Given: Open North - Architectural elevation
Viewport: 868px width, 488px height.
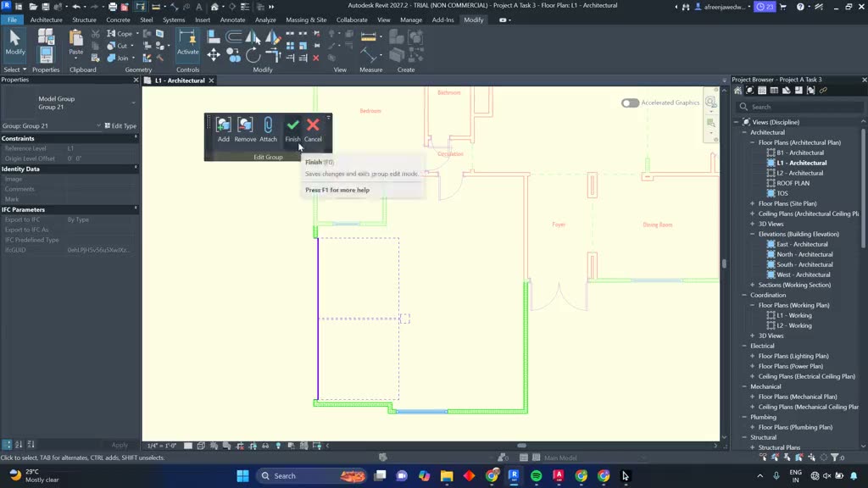Looking at the screenshot, I should click(x=805, y=254).
